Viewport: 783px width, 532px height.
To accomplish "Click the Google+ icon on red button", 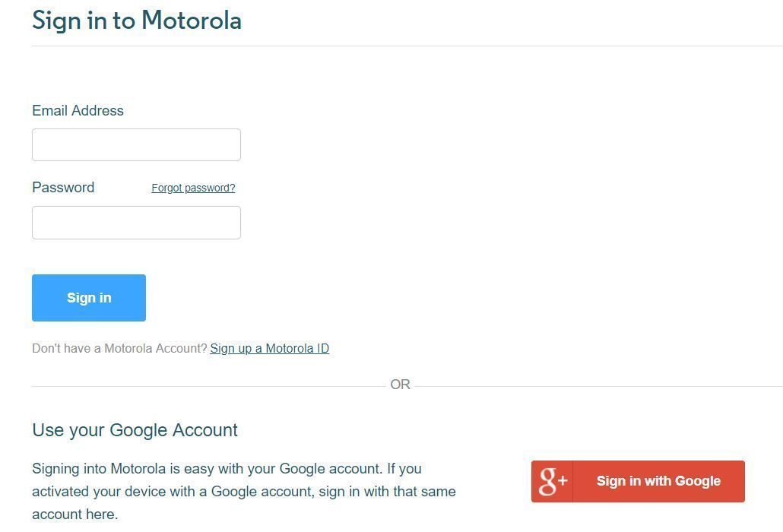I will [553, 481].
